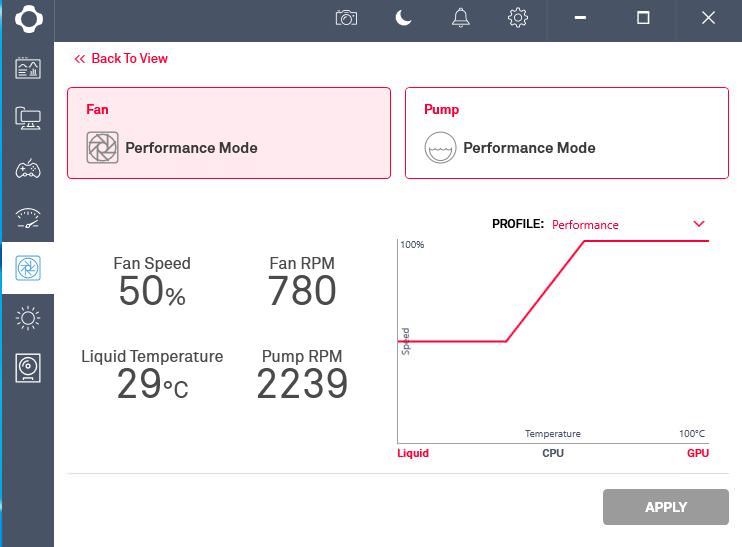
Task: Go to the Gaming controller sidebar icon
Action: (x=27, y=168)
